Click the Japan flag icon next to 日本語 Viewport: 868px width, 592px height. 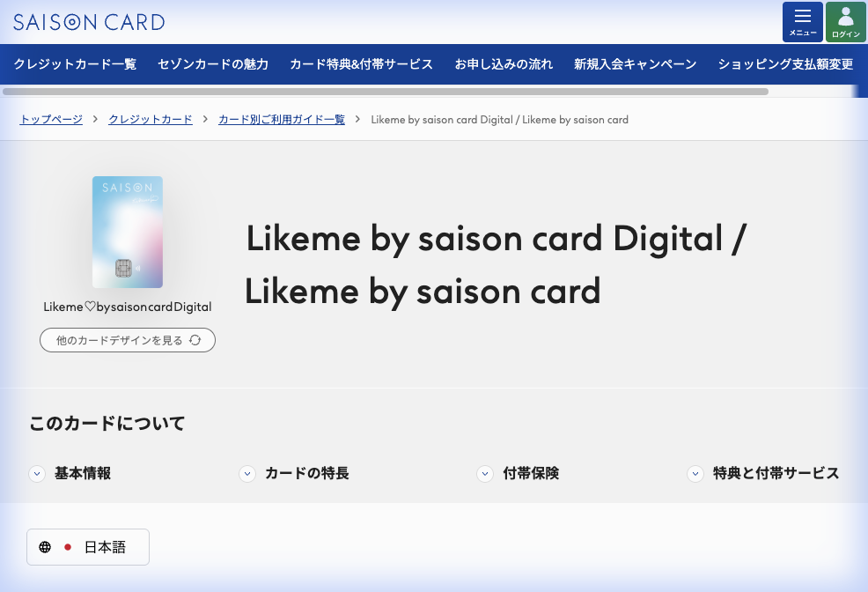click(x=69, y=546)
